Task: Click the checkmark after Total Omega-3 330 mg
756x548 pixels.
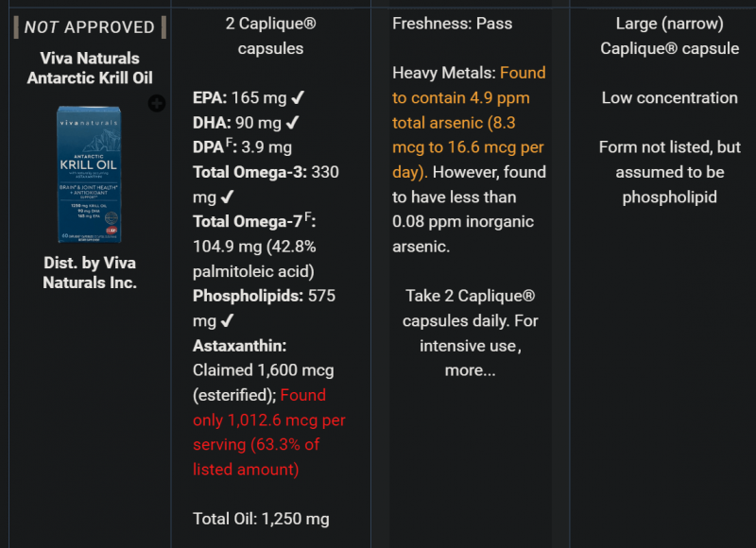Action: [227, 197]
